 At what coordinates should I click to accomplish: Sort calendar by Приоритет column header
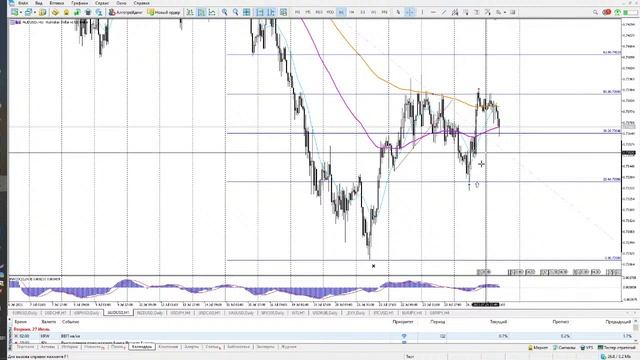pos(402,322)
